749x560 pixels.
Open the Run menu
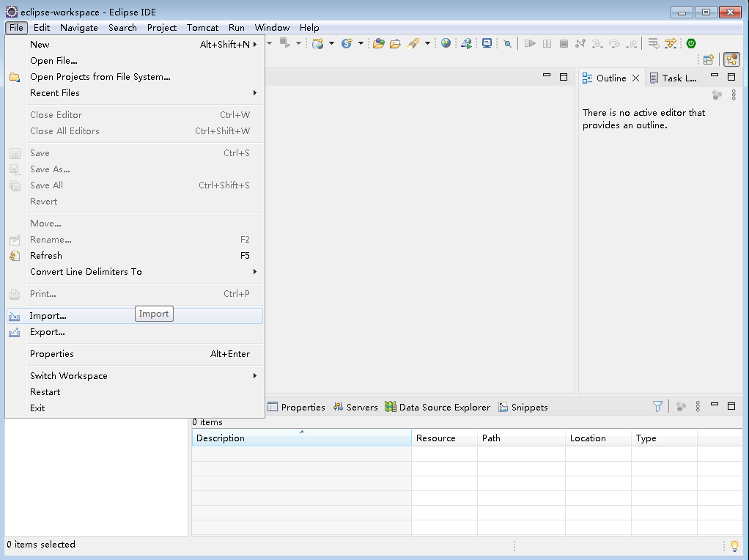pos(237,28)
